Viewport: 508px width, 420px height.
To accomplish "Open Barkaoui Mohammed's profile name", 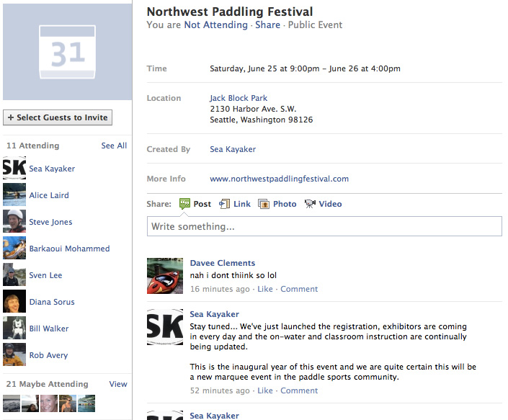I will point(69,249).
